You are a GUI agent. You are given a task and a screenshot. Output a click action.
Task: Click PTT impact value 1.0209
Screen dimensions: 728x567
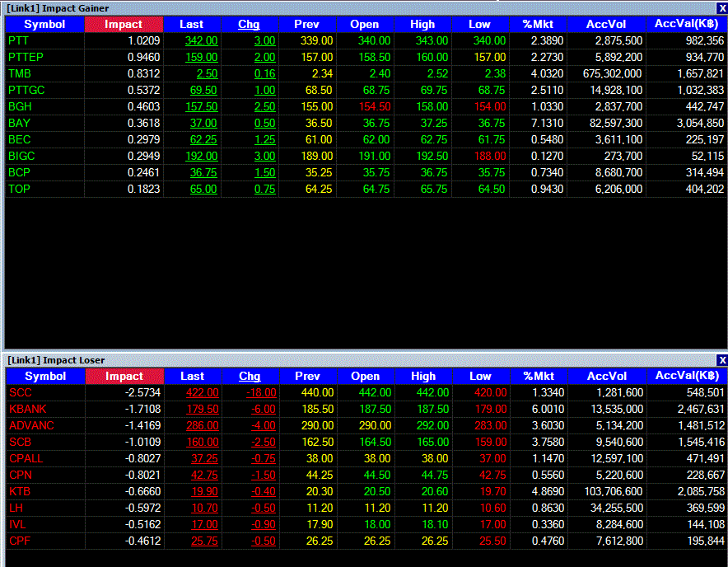pos(143,41)
